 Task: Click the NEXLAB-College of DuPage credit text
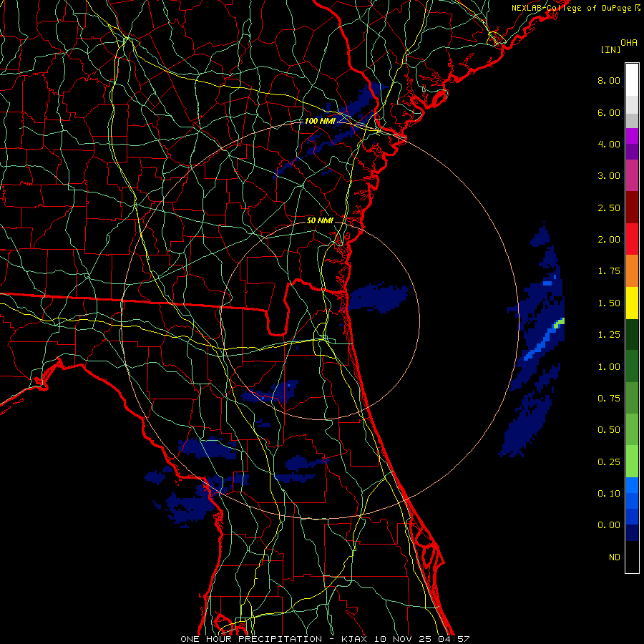point(571,8)
